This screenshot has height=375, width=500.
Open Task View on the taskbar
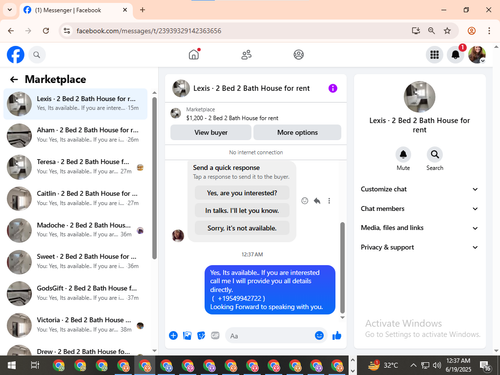click(x=35, y=365)
